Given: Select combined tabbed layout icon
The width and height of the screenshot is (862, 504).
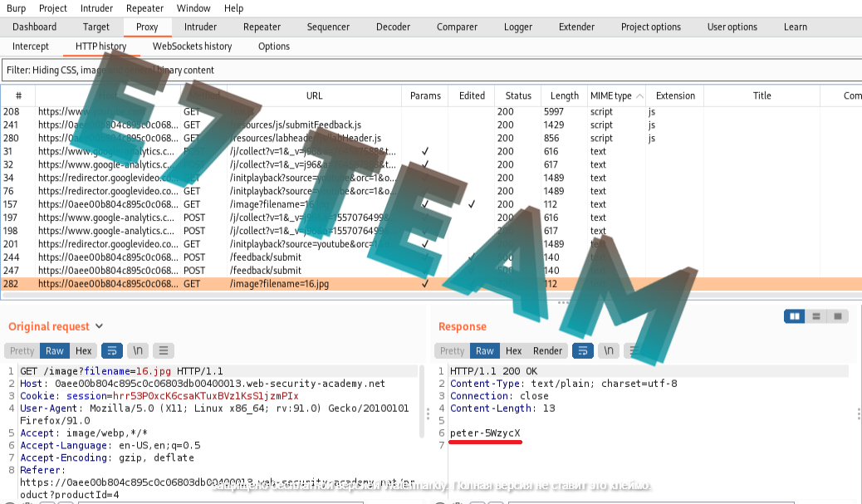Looking at the screenshot, I should coord(838,316).
